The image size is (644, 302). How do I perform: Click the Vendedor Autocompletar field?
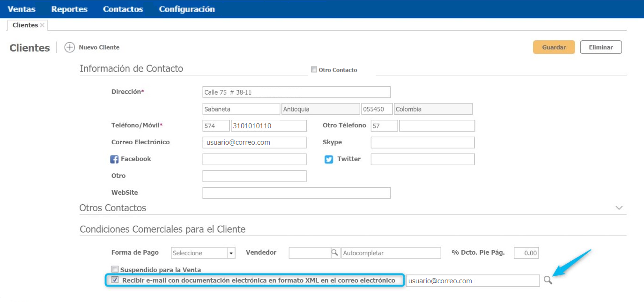[391, 253]
